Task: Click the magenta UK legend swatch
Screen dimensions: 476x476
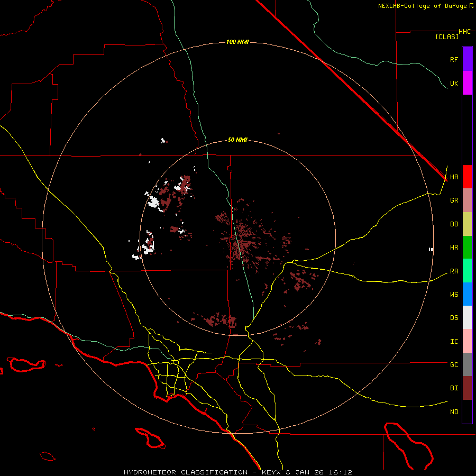Action: pyautogui.click(x=467, y=83)
